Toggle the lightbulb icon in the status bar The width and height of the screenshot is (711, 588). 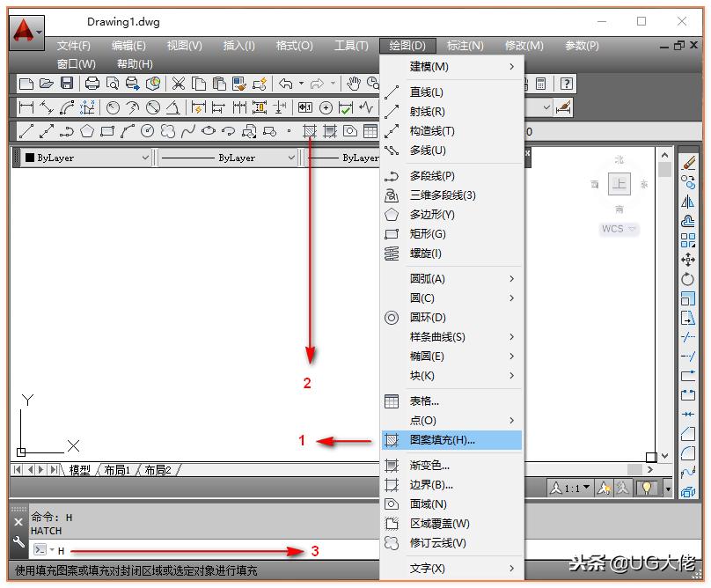pyautogui.click(x=647, y=488)
